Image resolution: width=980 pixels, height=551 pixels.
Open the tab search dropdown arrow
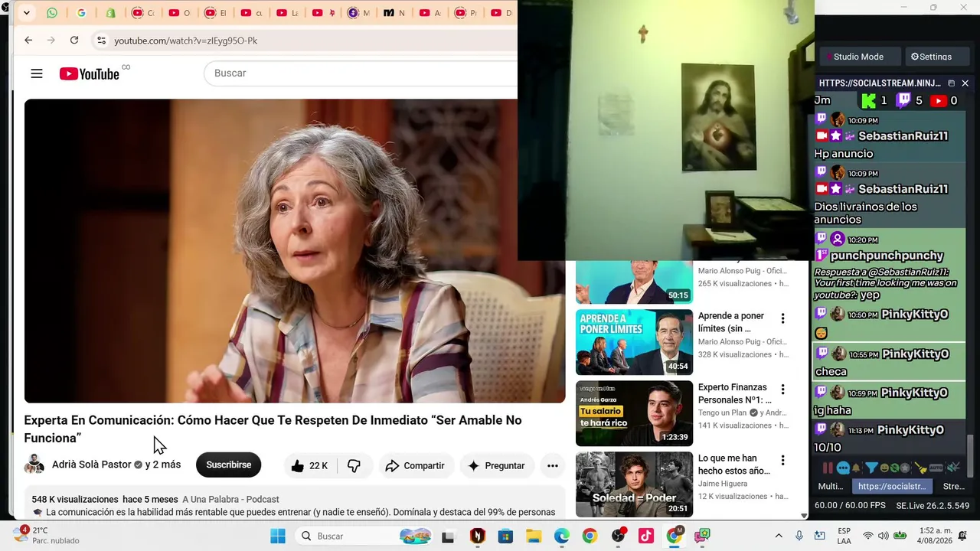(x=27, y=13)
